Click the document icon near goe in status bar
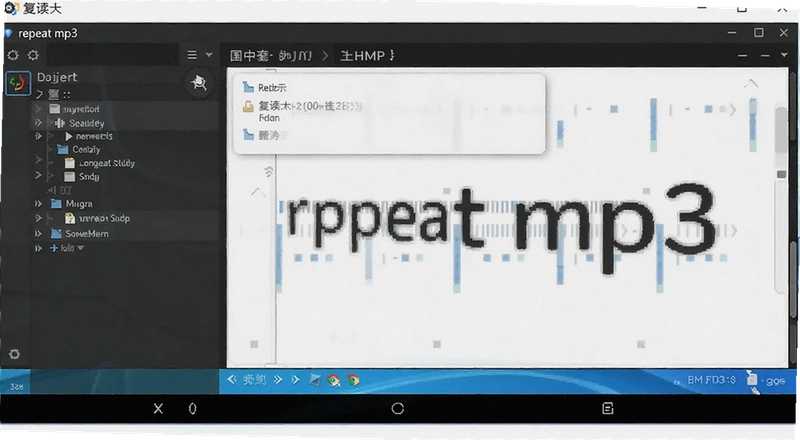 point(752,378)
